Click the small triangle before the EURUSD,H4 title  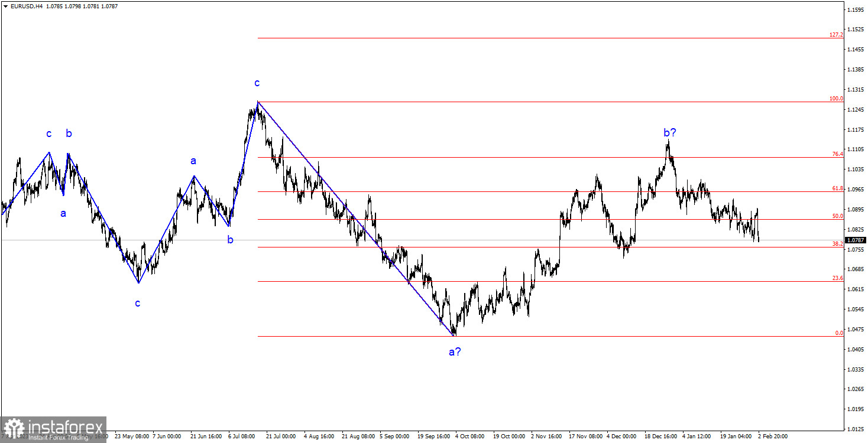[5, 6]
